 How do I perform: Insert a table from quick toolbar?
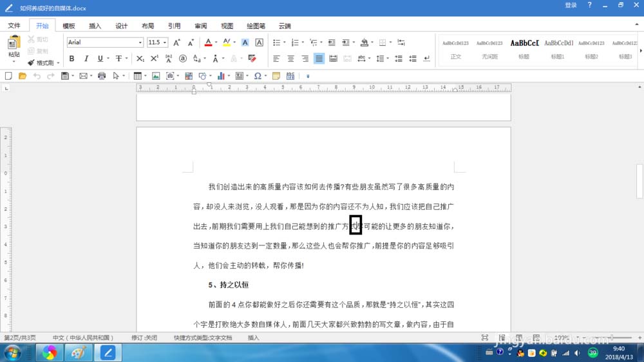[x=137, y=76]
